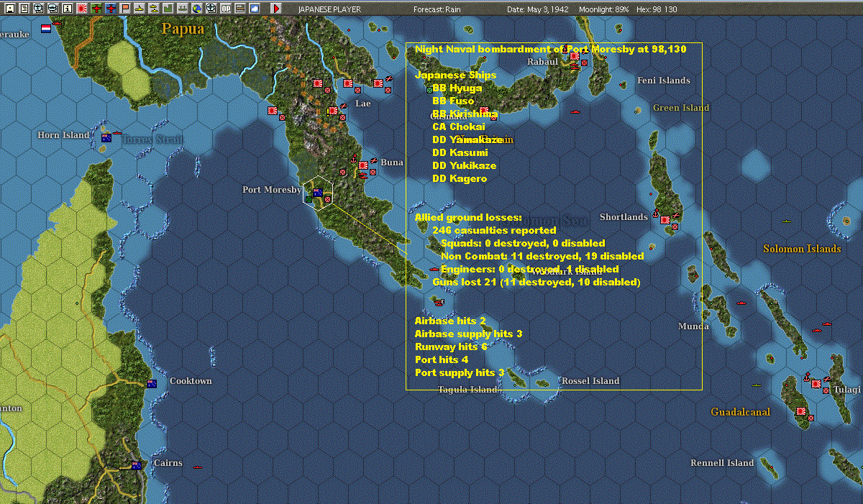Select the Japanese flag base at Shortlands
Screen dimensions: 863x504
pyautogui.click(x=665, y=219)
